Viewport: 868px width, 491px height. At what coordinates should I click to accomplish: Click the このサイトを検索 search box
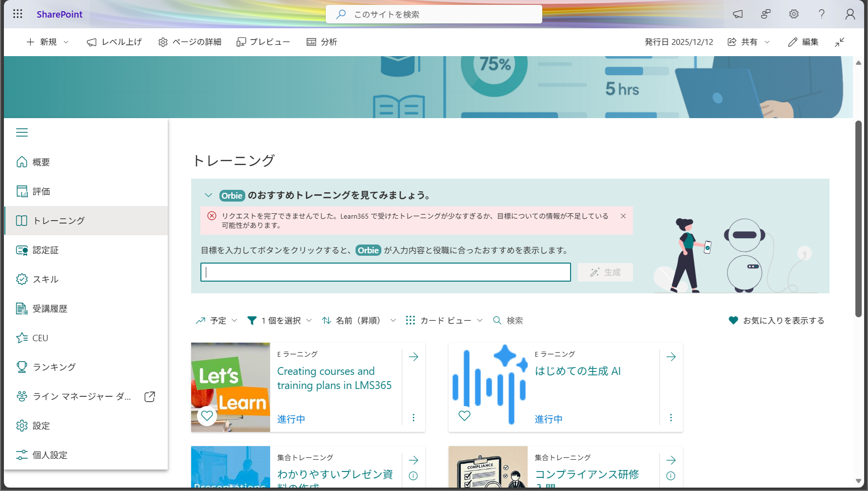click(434, 14)
